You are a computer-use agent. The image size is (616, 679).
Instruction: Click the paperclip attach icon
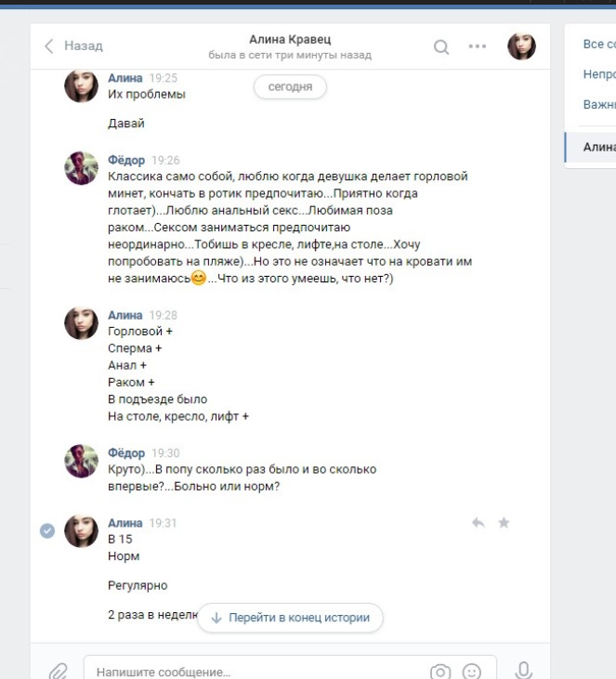point(58,672)
